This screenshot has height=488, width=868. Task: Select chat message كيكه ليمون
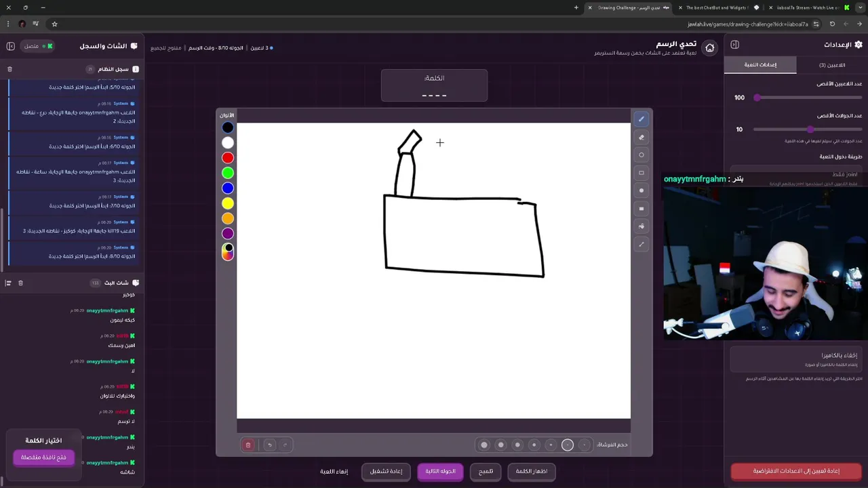pyautogui.click(x=123, y=320)
